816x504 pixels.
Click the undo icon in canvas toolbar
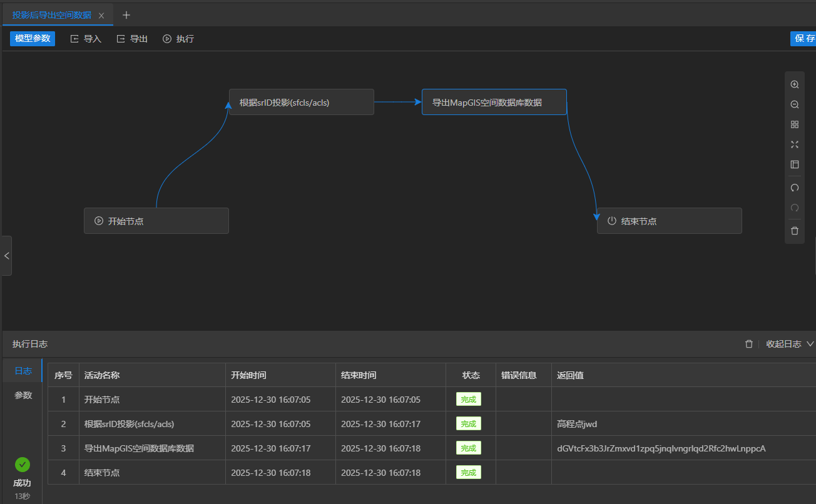pos(795,188)
